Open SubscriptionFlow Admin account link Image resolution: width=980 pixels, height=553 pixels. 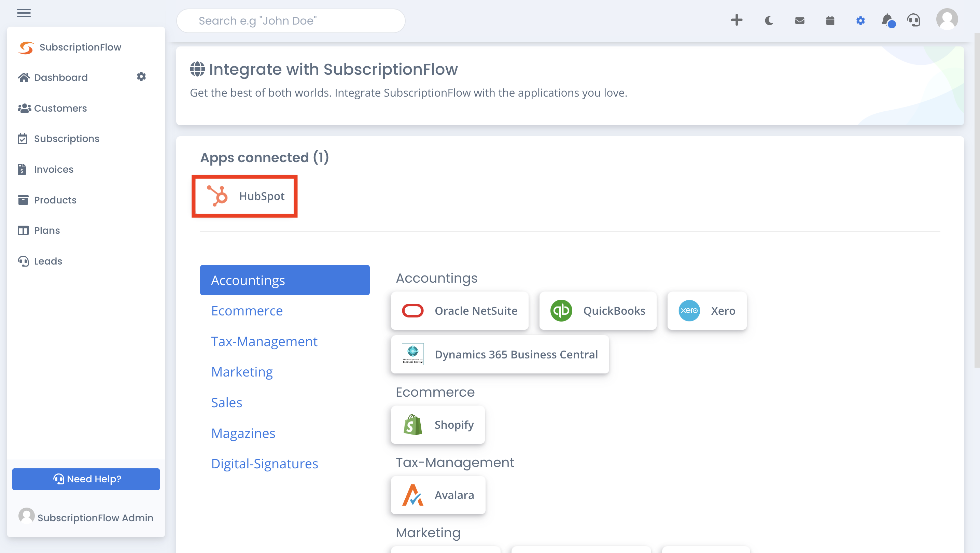pyautogui.click(x=86, y=517)
